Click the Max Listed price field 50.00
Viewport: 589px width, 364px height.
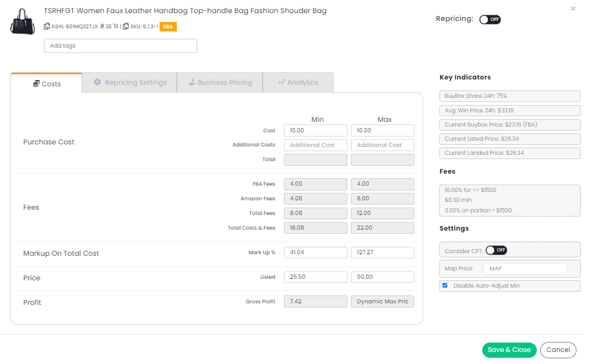tap(382, 277)
